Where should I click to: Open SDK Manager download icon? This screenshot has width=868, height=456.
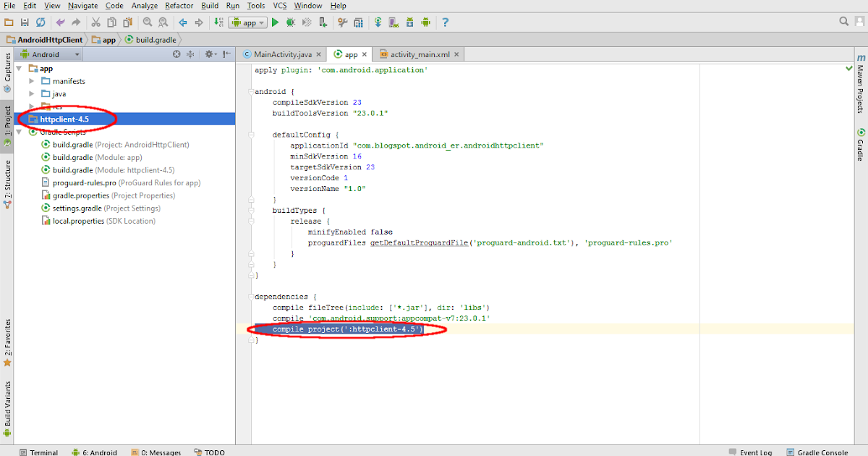(x=410, y=22)
